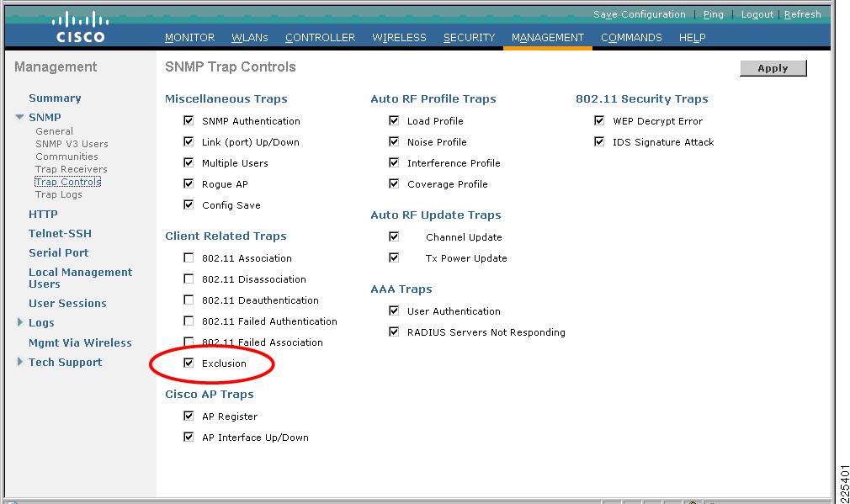Open Trap Receivers in the sidebar
This screenshot has width=850, height=504.
[71, 169]
